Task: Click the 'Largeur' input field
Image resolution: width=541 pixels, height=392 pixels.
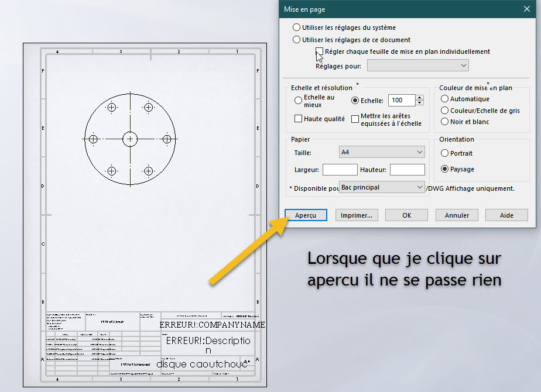Action: (340, 170)
